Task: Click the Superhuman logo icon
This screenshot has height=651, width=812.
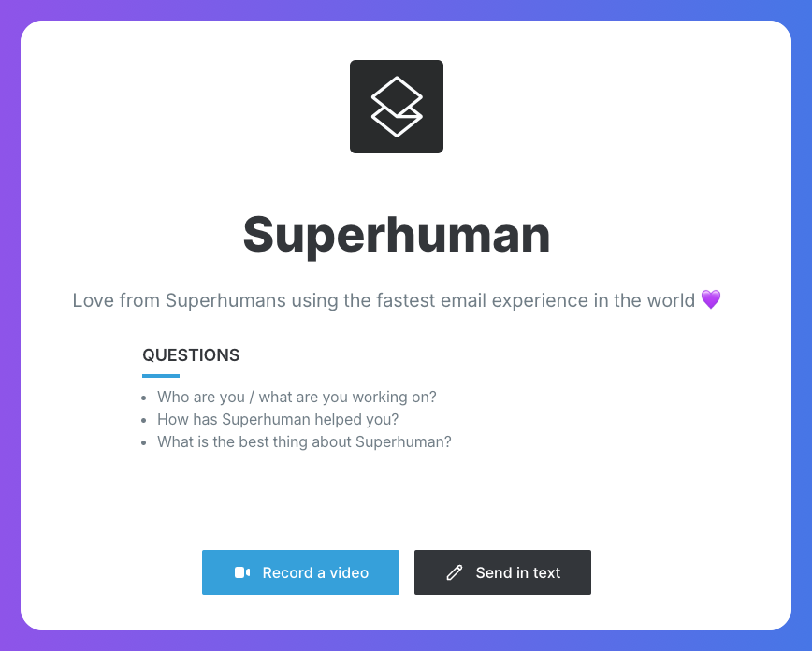Action: [x=397, y=107]
